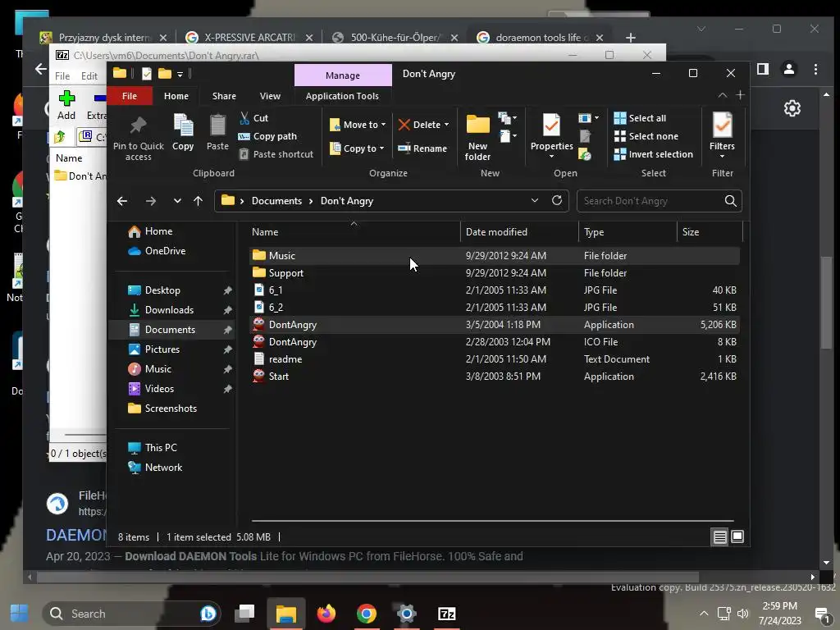
Task: Click Up folder icon in 7-Zip window
Action: (60, 137)
